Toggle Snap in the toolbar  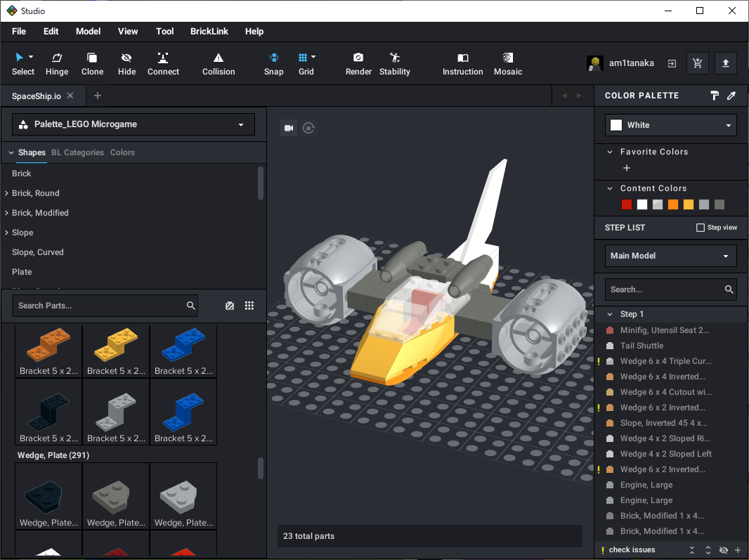[x=274, y=63]
